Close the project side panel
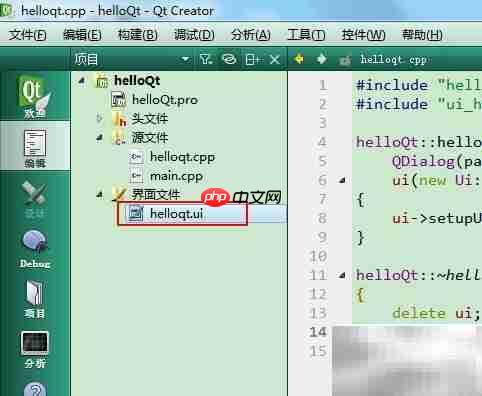Screen dimensions: 482x396 (275, 60)
